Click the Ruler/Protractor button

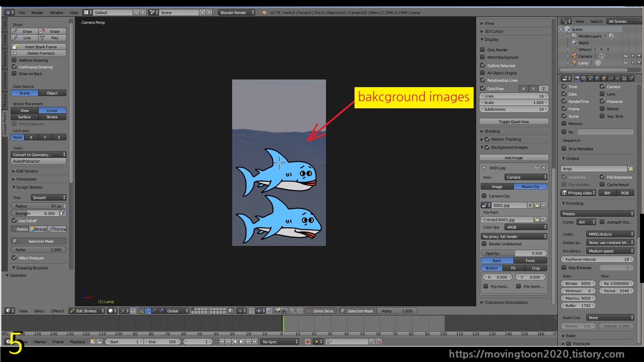pos(39,161)
